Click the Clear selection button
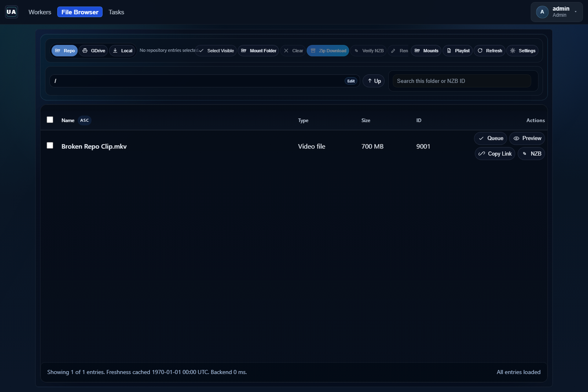Image resolution: width=588 pixels, height=392 pixels. pyautogui.click(x=293, y=51)
